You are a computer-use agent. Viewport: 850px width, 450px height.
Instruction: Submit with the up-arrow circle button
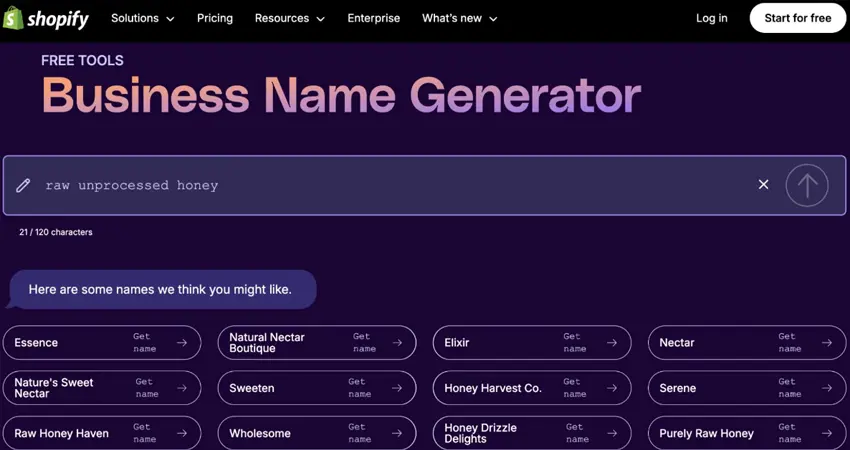[x=807, y=185]
